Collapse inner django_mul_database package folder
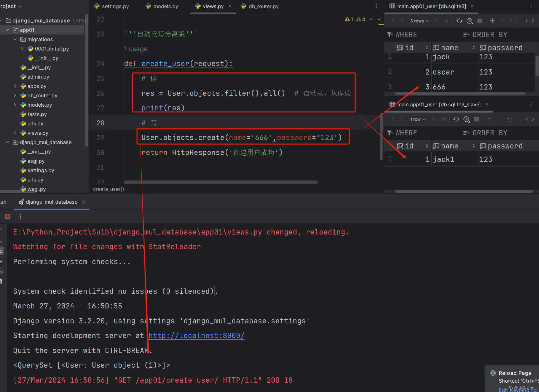This screenshot has height=392, width=539. [7, 142]
